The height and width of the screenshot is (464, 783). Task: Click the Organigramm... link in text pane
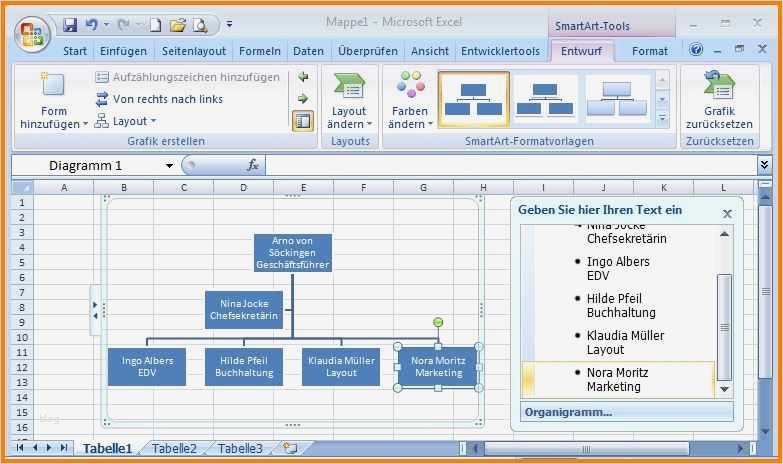(568, 413)
